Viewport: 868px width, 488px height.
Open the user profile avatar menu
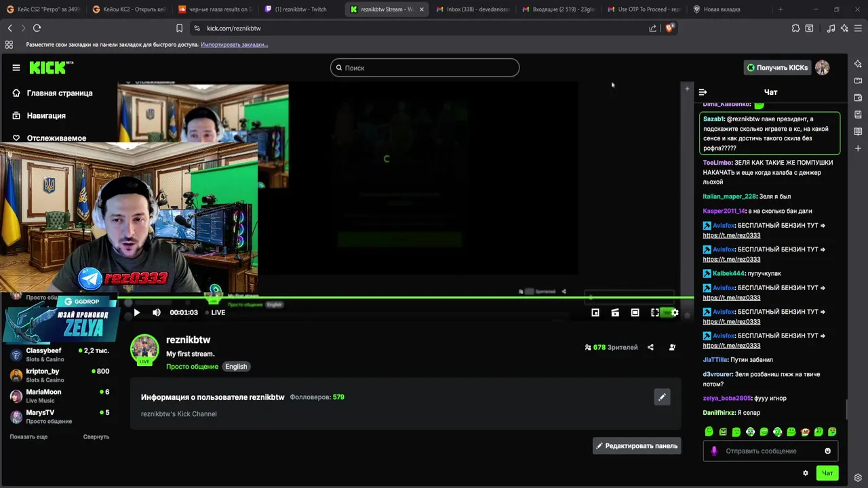(x=822, y=68)
